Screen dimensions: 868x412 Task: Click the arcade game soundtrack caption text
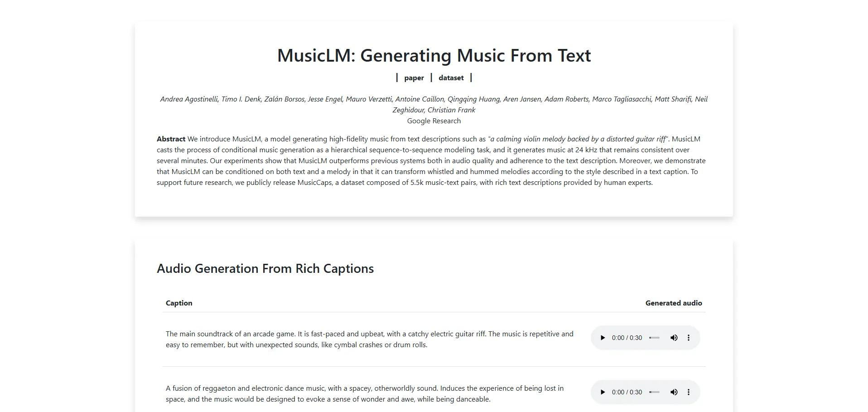click(x=369, y=339)
